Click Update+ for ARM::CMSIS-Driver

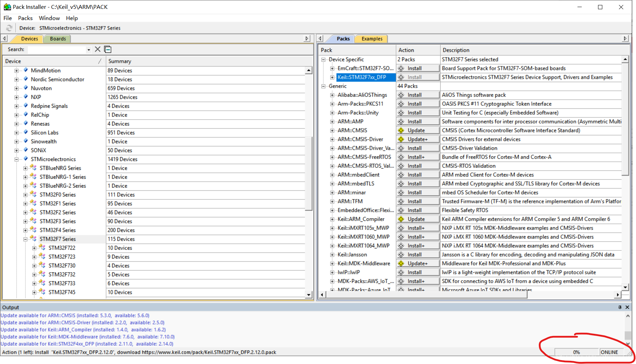click(x=418, y=139)
